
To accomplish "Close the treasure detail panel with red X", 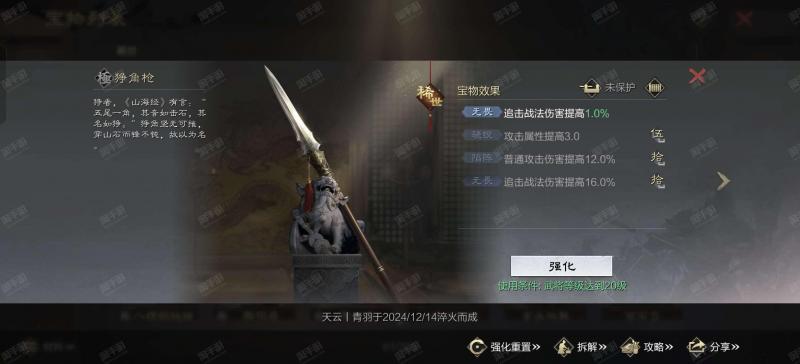I will coord(696,76).
